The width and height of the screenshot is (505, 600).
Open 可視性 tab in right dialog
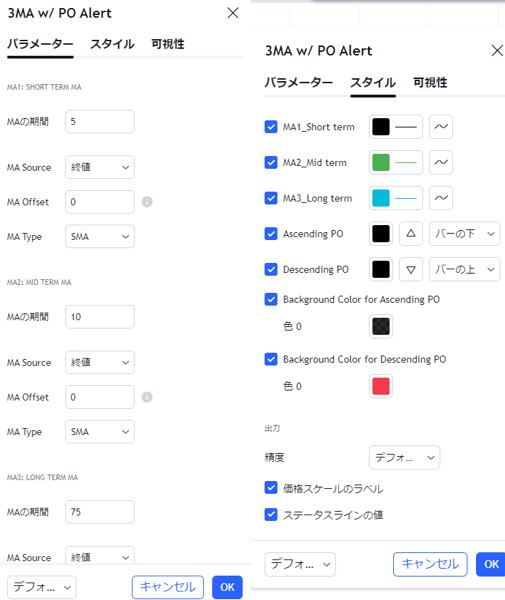click(x=430, y=82)
